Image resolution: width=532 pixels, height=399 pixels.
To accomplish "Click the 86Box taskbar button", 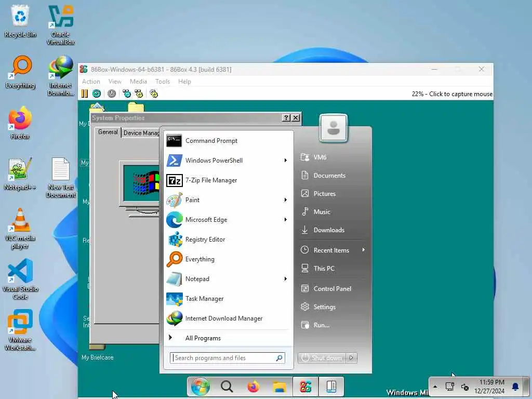I will [x=305, y=387].
